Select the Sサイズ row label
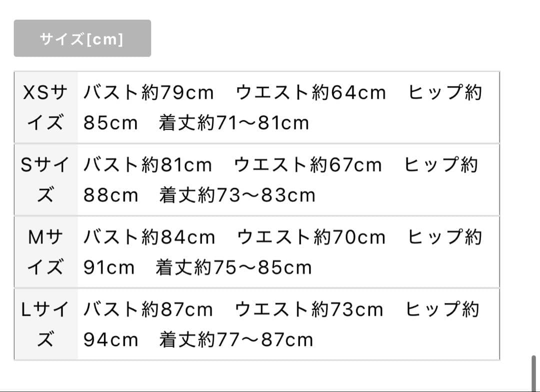The height and width of the screenshot is (392, 540). click(45, 179)
